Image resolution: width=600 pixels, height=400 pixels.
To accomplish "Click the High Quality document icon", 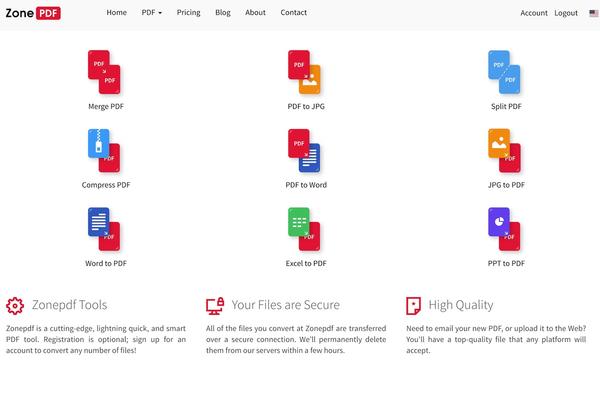I will [x=413, y=306].
